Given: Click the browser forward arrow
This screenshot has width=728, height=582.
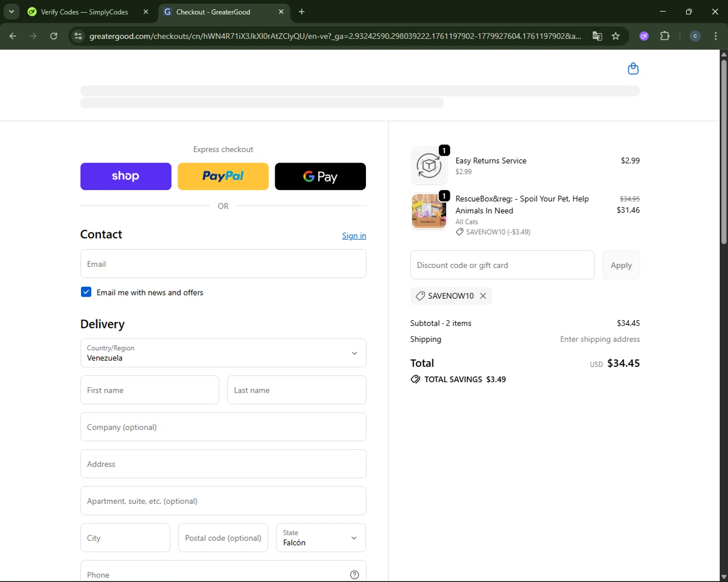Looking at the screenshot, I should coord(33,36).
